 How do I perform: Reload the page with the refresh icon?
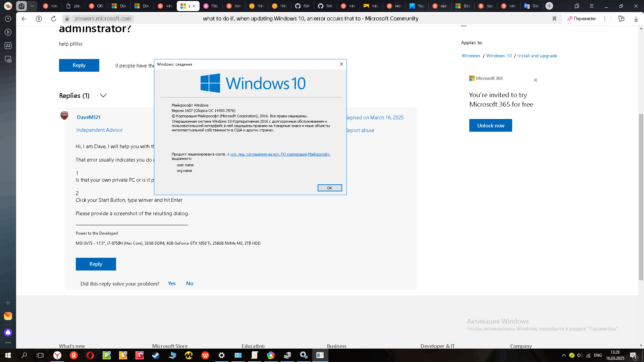coord(54,19)
